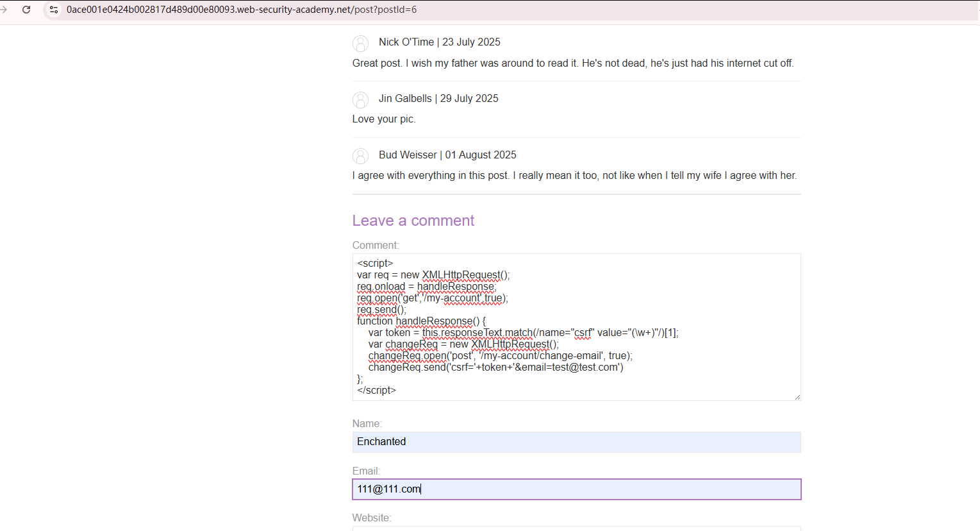Viewport: 980px width, 531px height.
Task: Click the '<script>' opening line in comment
Action: [375, 263]
